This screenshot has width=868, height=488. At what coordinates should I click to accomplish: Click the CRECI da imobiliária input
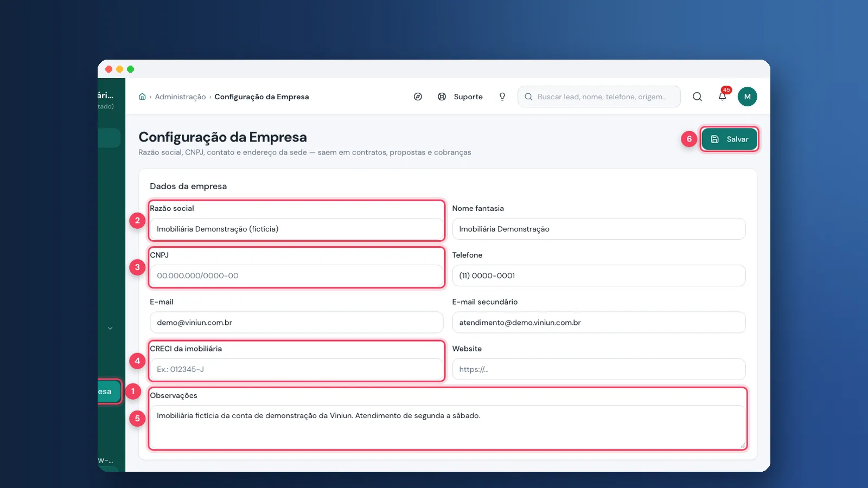click(x=296, y=369)
